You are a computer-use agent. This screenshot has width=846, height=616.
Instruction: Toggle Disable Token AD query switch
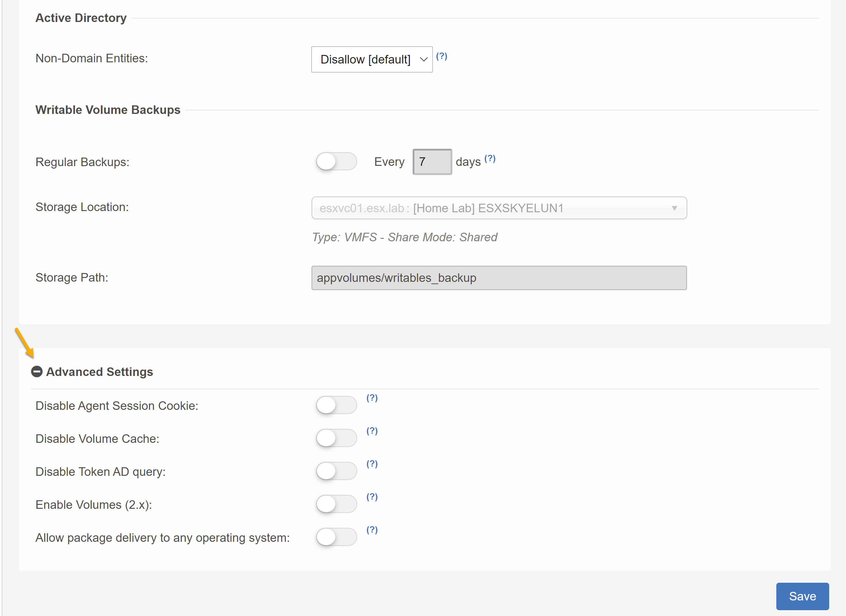pos(336,471)
